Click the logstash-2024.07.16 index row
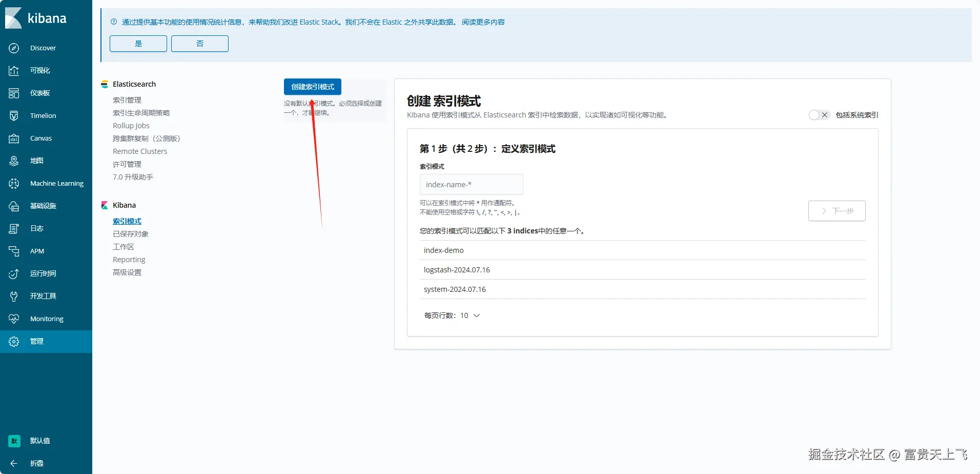Screen dimensions: 980x474 tap(643, 270)
